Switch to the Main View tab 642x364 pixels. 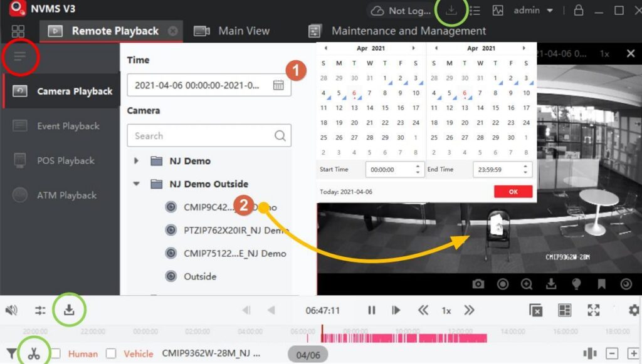232,31
